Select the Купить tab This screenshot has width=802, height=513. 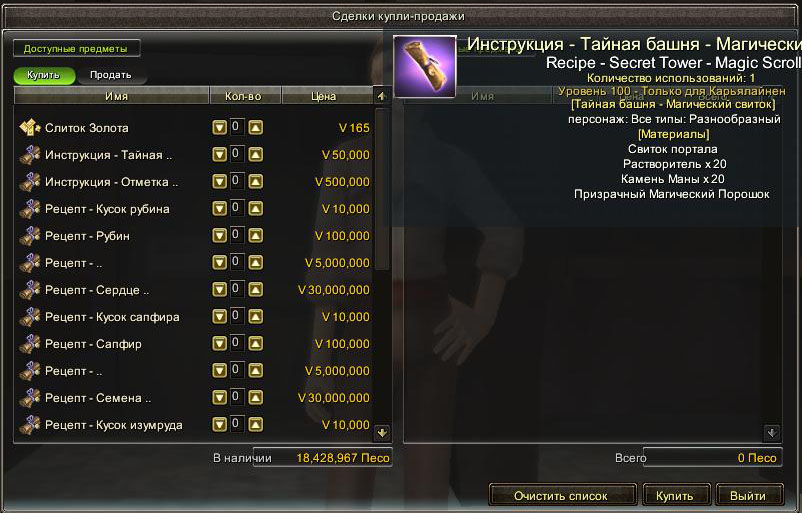[43, 75]
